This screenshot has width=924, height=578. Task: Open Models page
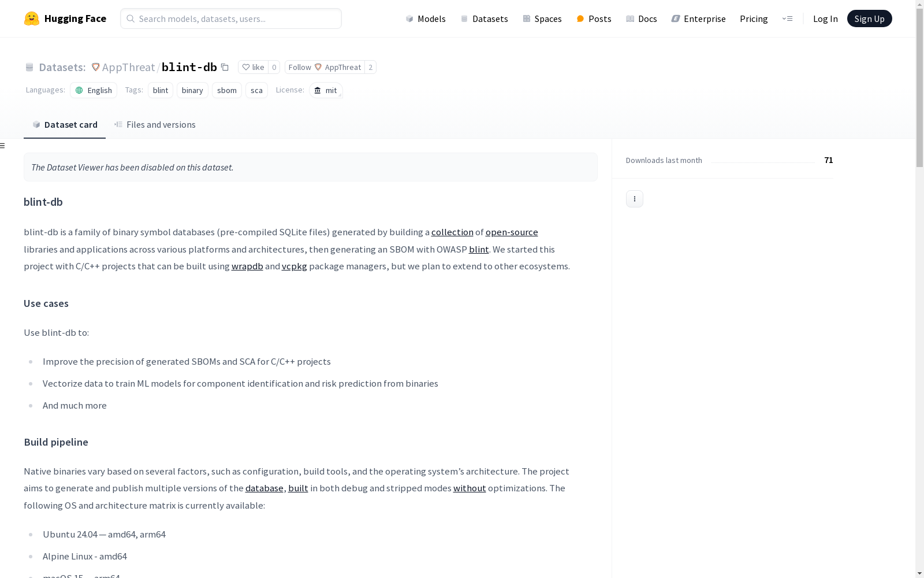click(426, 18)
